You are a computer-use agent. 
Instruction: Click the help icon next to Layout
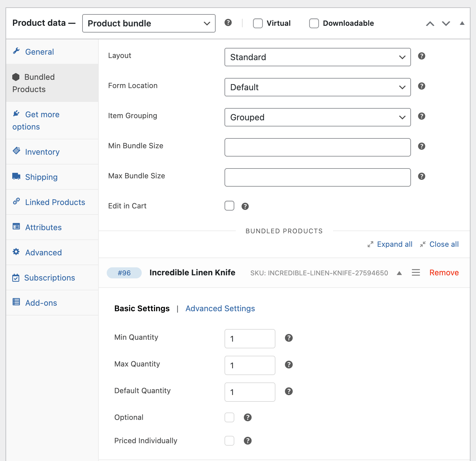[421, 56]
